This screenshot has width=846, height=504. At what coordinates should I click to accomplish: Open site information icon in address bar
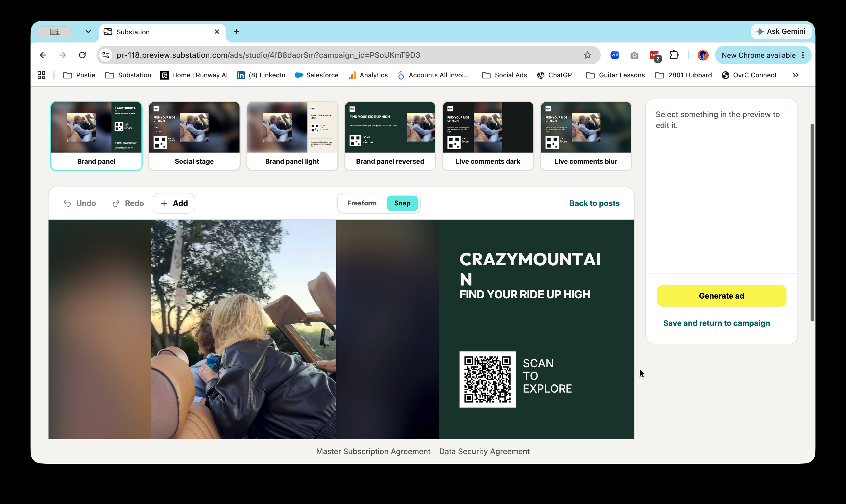[106, 55]
